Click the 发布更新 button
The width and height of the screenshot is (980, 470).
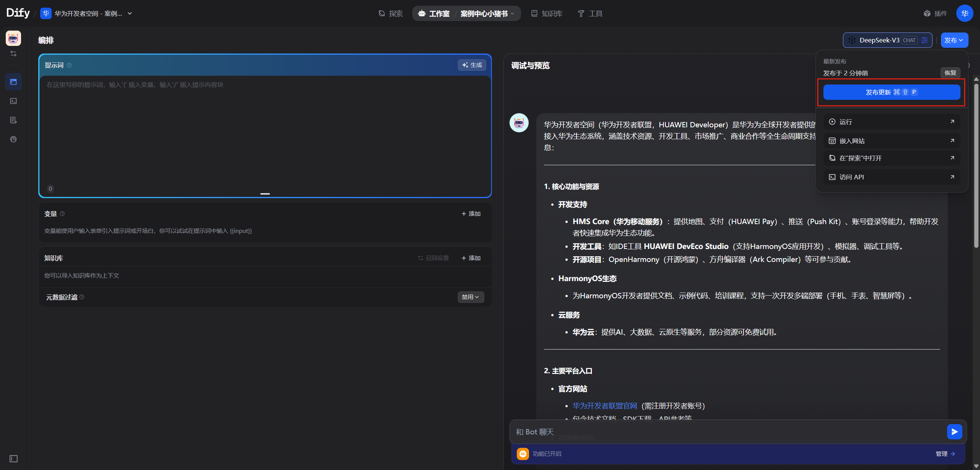click(892, 92)
